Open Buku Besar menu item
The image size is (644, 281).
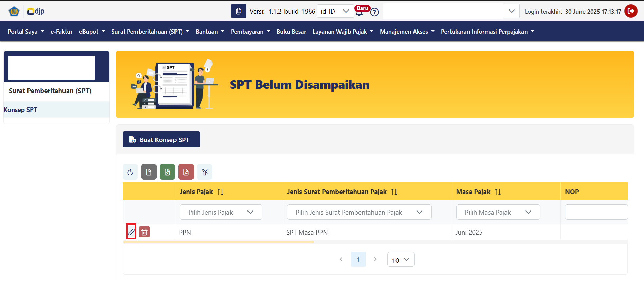291,32
